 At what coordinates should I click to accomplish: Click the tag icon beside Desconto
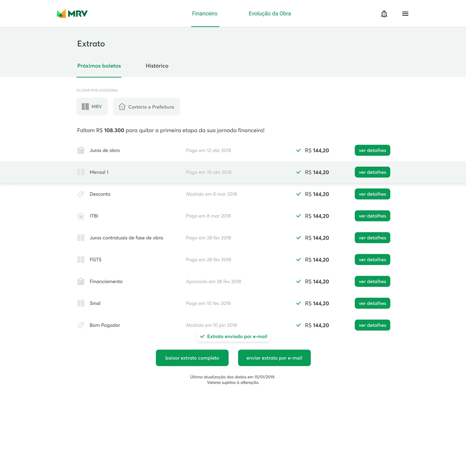click(81, 194)
